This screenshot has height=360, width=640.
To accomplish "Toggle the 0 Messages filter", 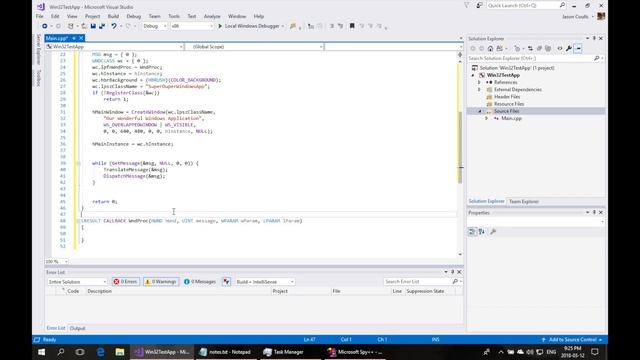I will (x=200, y=282).
